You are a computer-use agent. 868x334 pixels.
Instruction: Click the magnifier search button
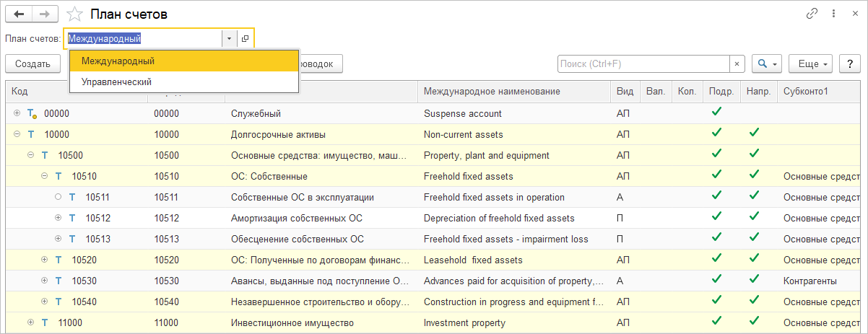(x=767, y=63)
